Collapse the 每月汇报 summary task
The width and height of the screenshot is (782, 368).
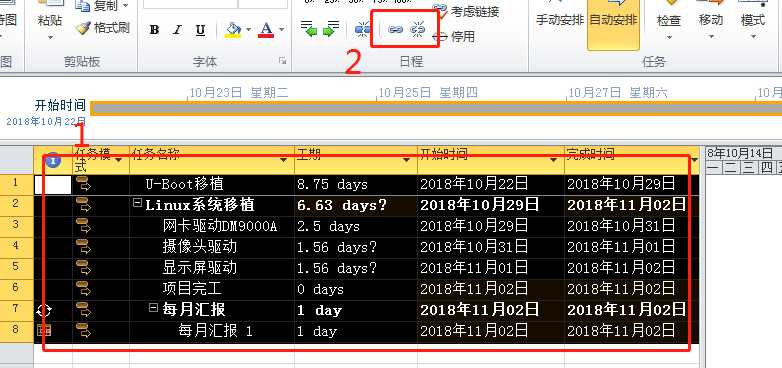154,308
